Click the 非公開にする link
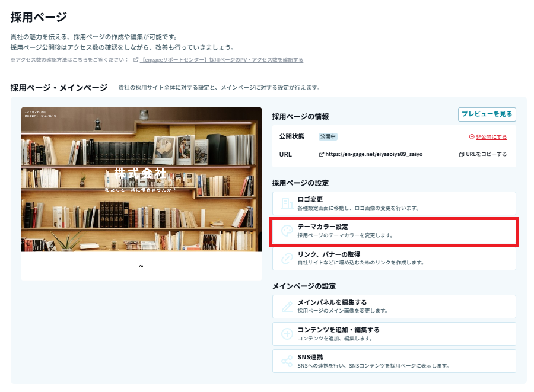The width and height of the screenshot is (534, 392). [x=491, y=137]
